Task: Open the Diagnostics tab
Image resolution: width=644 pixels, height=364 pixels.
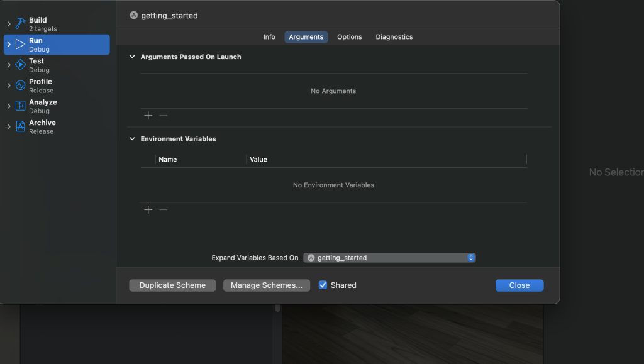Action: (394, 37)
